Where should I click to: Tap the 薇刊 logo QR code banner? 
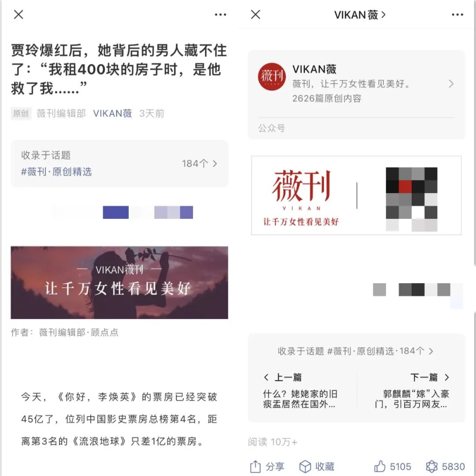tap(356, 195)
